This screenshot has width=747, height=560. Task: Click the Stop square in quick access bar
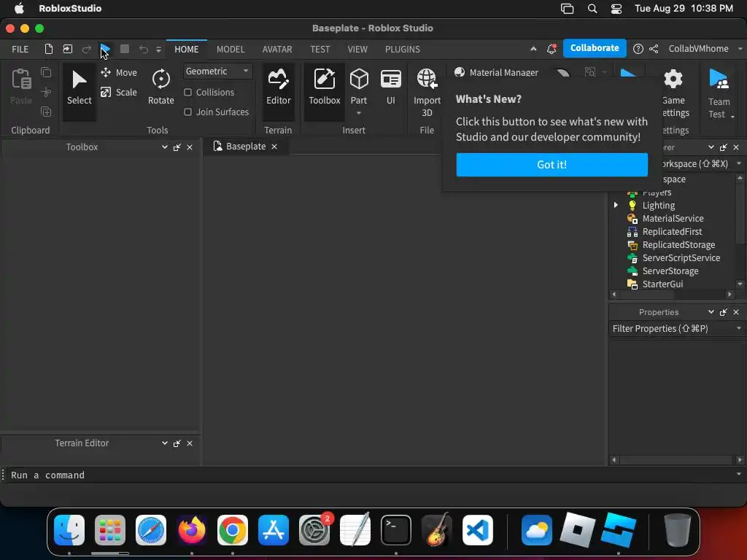click(x=124, y=49)
